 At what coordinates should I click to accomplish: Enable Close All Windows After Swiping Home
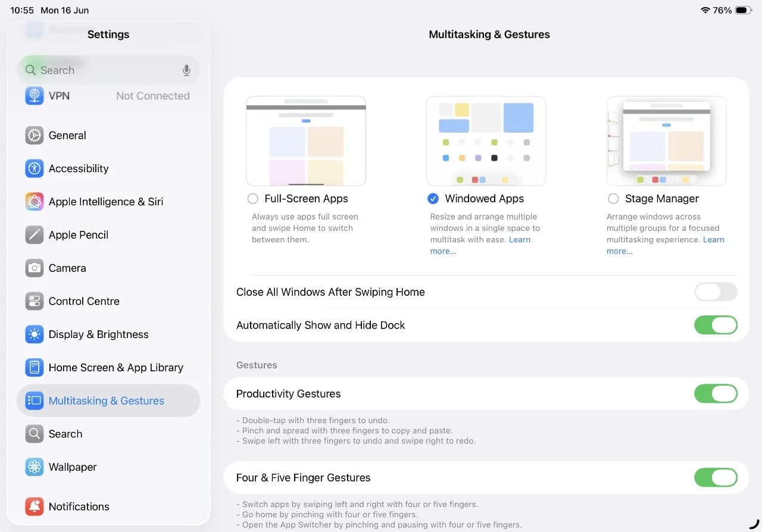tap(716, 292)
